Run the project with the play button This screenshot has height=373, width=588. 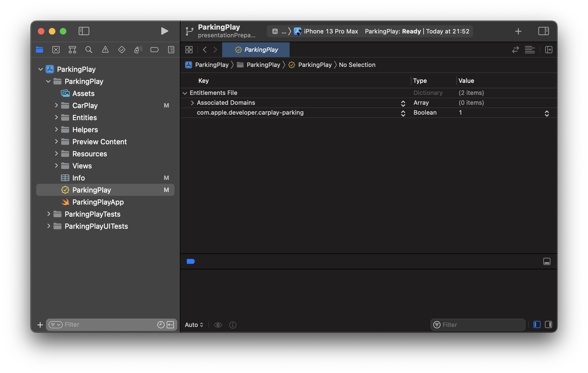[165, 31]
